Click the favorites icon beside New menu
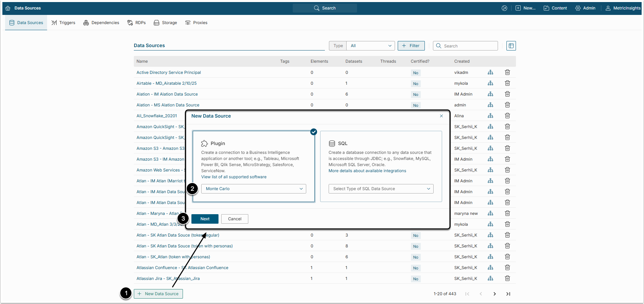The image size is (644, 304). [x=504, y=8]
